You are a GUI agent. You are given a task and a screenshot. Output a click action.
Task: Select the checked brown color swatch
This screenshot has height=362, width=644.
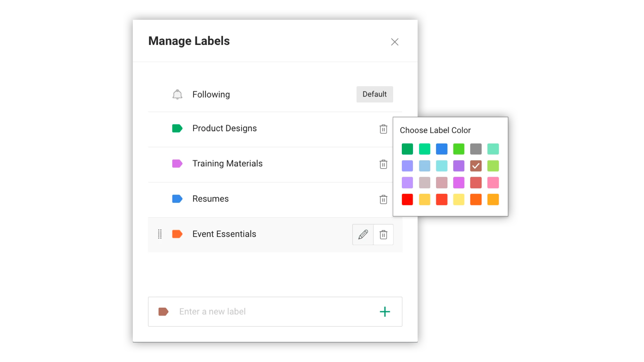coord(476,166)
